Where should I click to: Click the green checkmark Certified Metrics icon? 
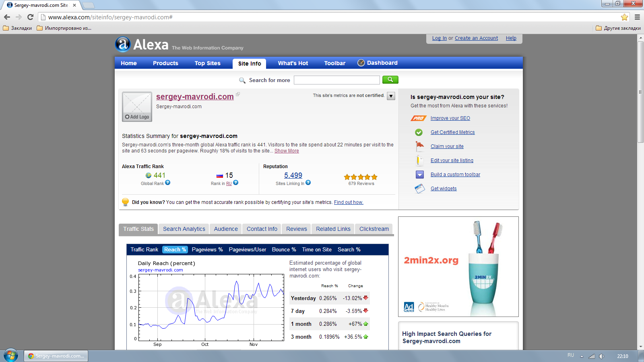tap(419, 132)
